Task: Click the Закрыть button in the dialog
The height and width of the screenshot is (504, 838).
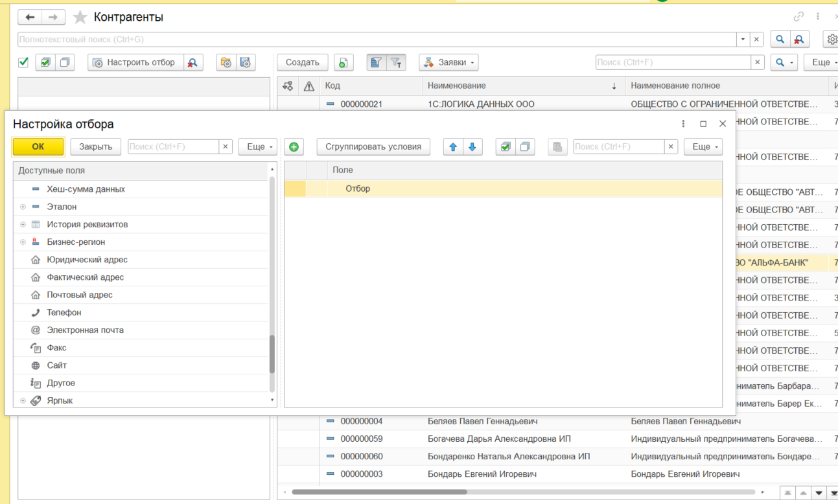Action: (x=96, y=146)
